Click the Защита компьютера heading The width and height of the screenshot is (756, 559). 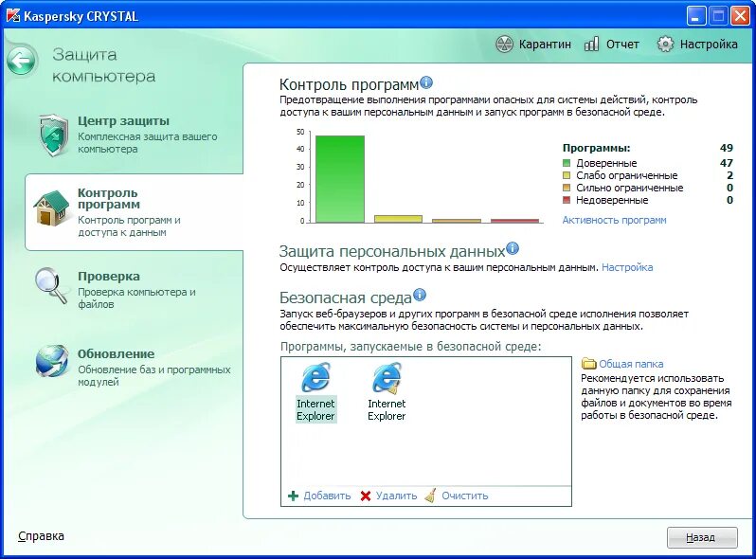pyautogui.click(x=103, y=65)
